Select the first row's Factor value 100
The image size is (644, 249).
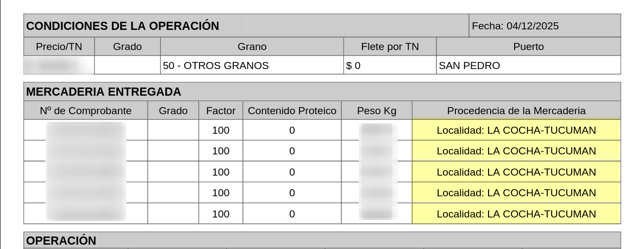(221, 130)
